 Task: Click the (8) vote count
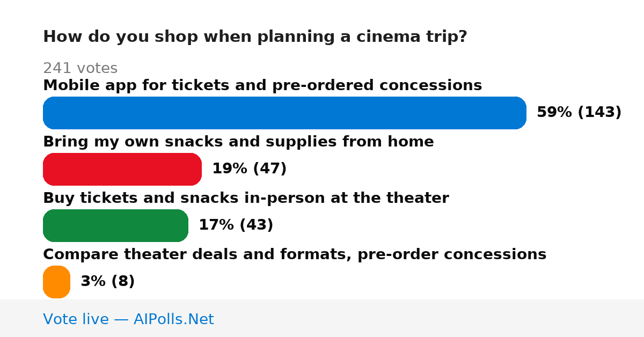122,282
